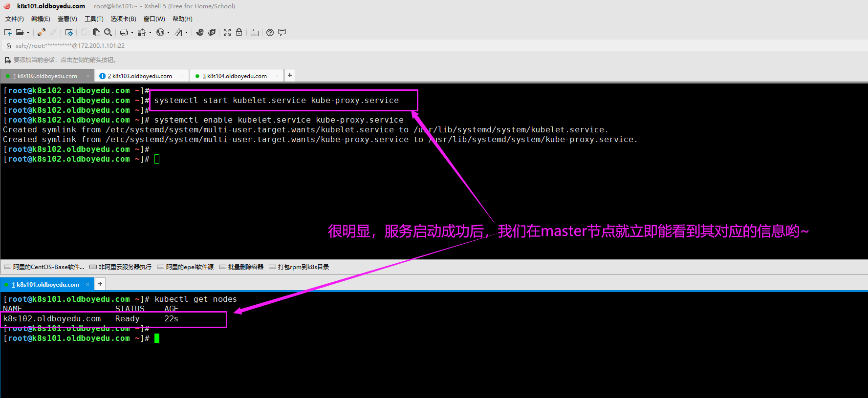Image resolution: width=868 pixels, height=398 pixels.
Task: Switch to the k8s104.oldboyedu.com tab
Action: [237, 76]
